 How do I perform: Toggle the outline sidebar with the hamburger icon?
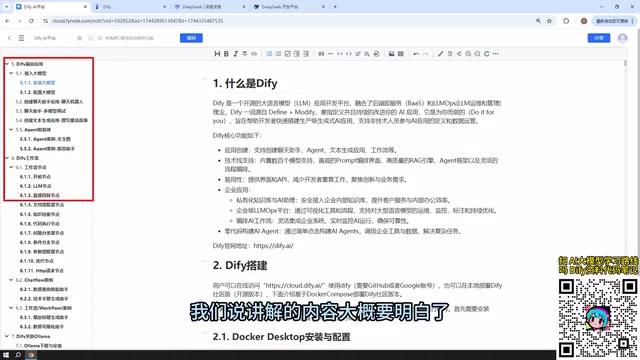(x=21, y=38)
